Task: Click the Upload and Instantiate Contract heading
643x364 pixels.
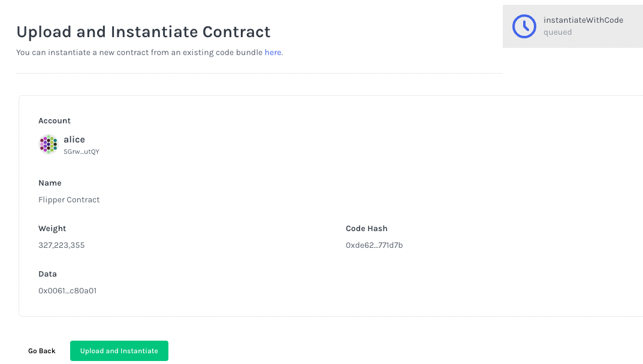Action: 144,32
